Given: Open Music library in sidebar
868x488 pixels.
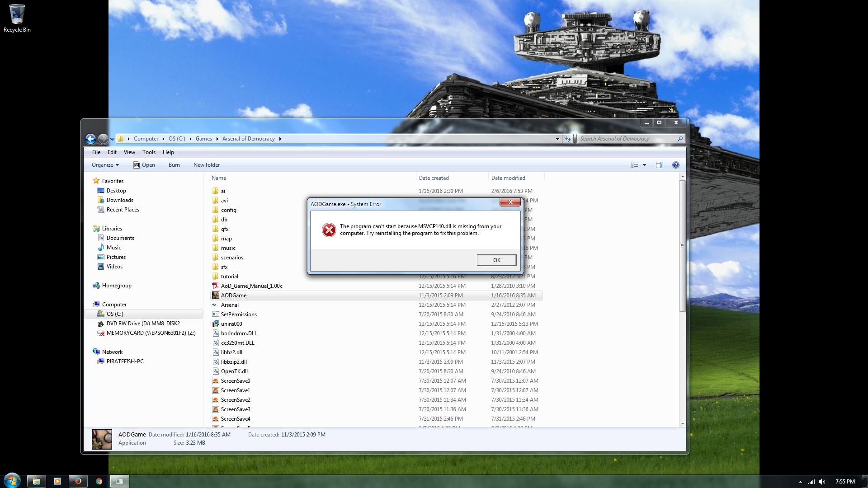Looking at the screenshot, I should [113, 248].
